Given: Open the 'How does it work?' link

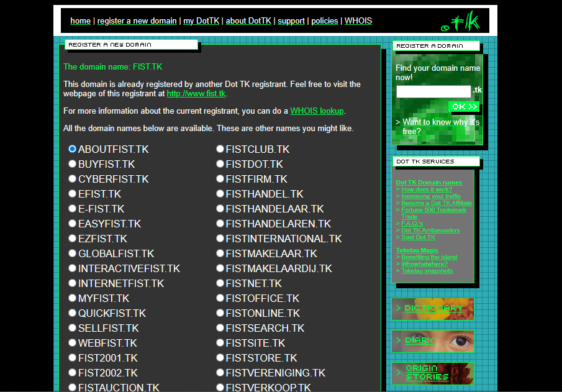Looking at the screenshot, I should [x=427, y=189].
